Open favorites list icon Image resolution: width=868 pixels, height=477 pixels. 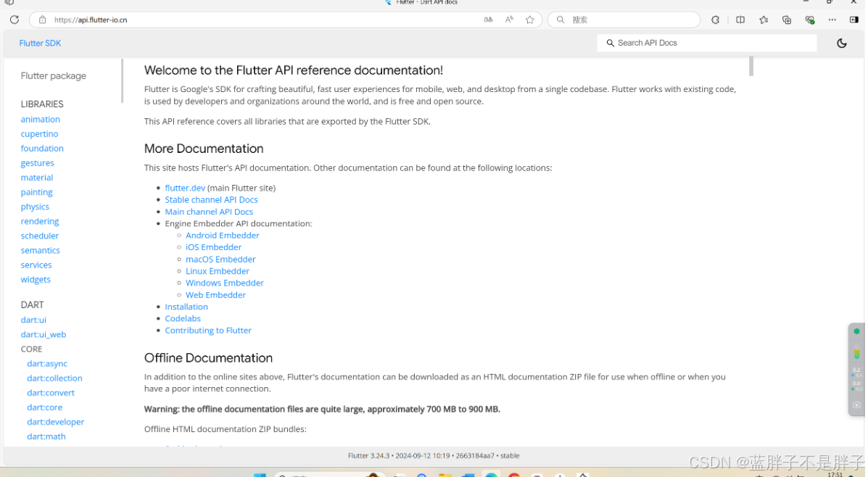764,20
